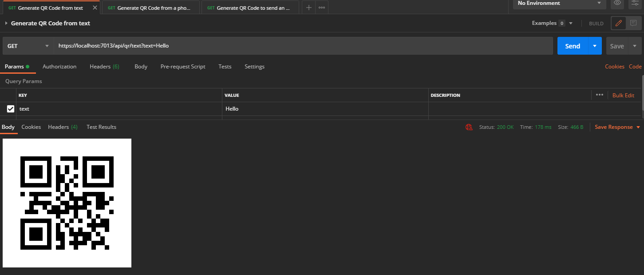The width and height of the screenshot is (644, 275).
Task: Open Save Response dropdown
Action: pos(617,127)
